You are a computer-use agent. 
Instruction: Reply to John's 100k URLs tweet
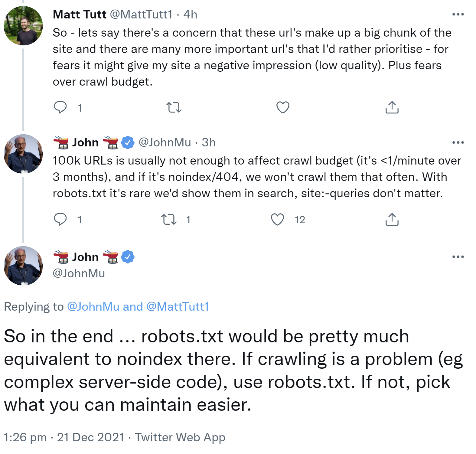pos(60,219)
